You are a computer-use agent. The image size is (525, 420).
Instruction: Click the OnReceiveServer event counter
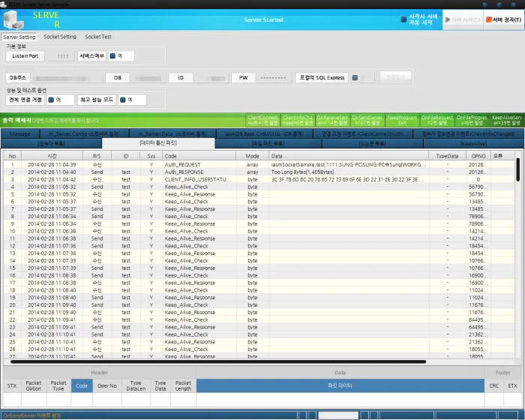point(332,120)
